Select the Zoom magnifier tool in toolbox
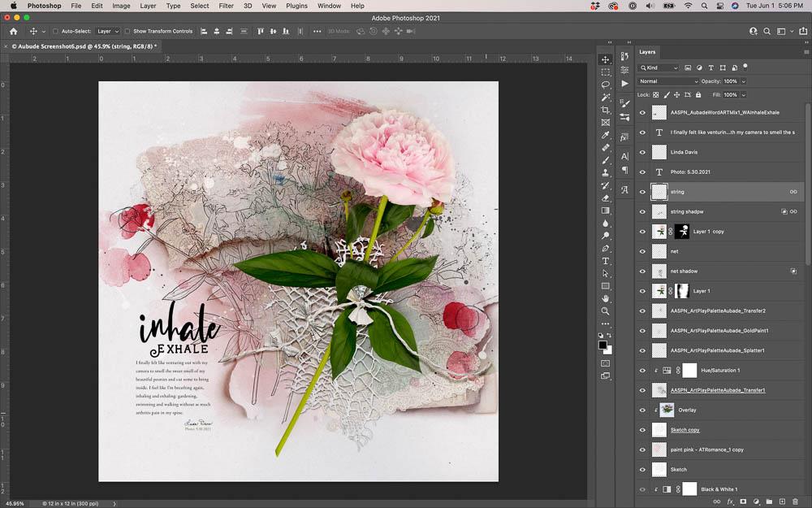Viewport: 812px width, 508px height. (x=606, y=311)
